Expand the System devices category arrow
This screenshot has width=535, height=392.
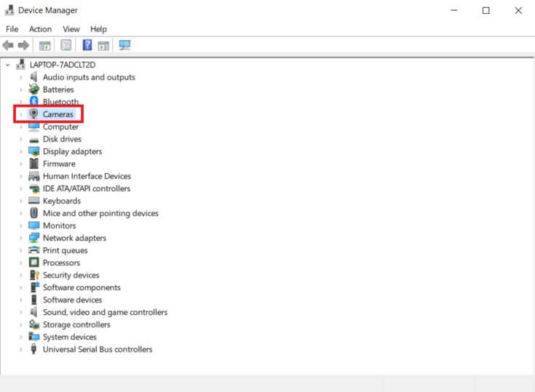[x=21, y=337]
